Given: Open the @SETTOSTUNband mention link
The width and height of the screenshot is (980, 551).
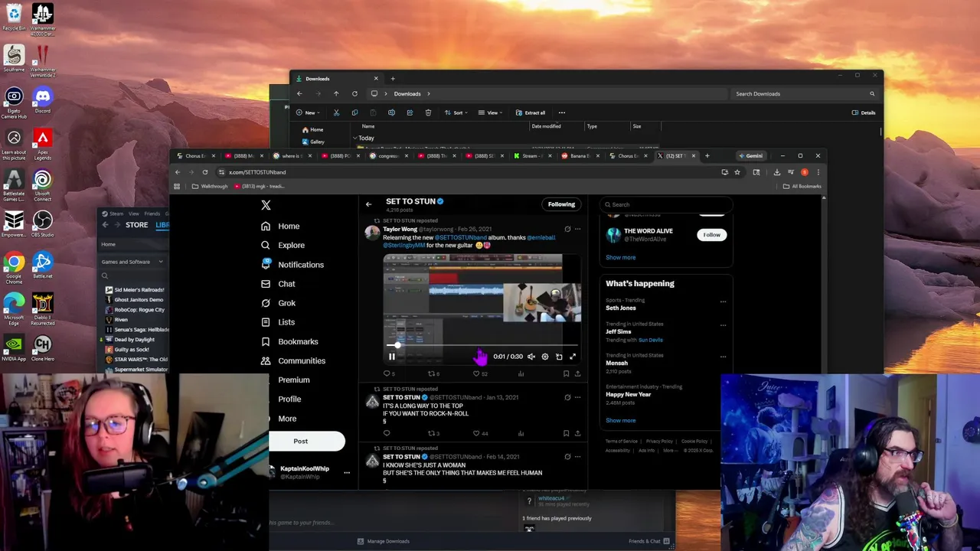Looking at the screenshot, I should pos(461,237).
